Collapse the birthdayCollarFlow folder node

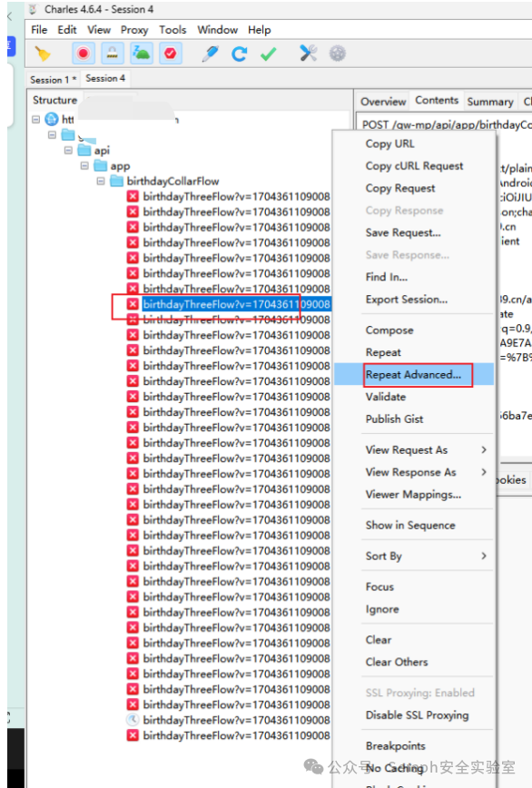(x=101, y=181)
